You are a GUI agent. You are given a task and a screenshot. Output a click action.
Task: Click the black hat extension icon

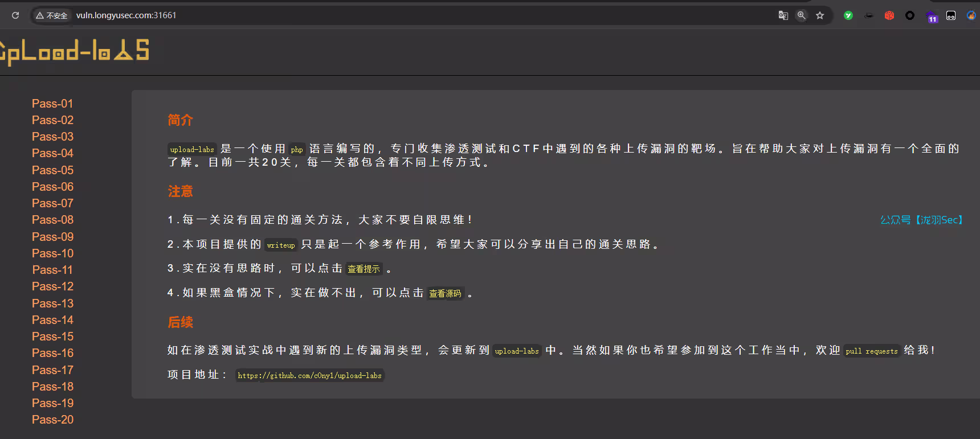tap(869, 15)
